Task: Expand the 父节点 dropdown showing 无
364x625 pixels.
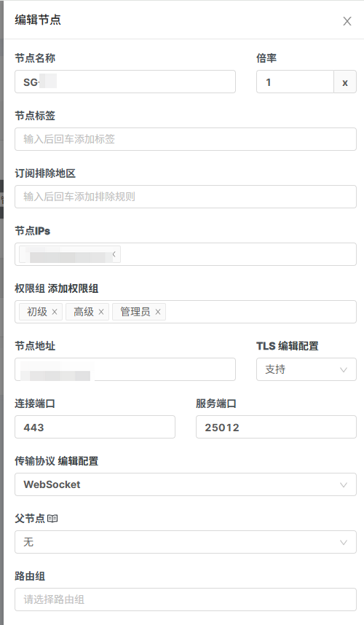Action: [x=186, y=542]
